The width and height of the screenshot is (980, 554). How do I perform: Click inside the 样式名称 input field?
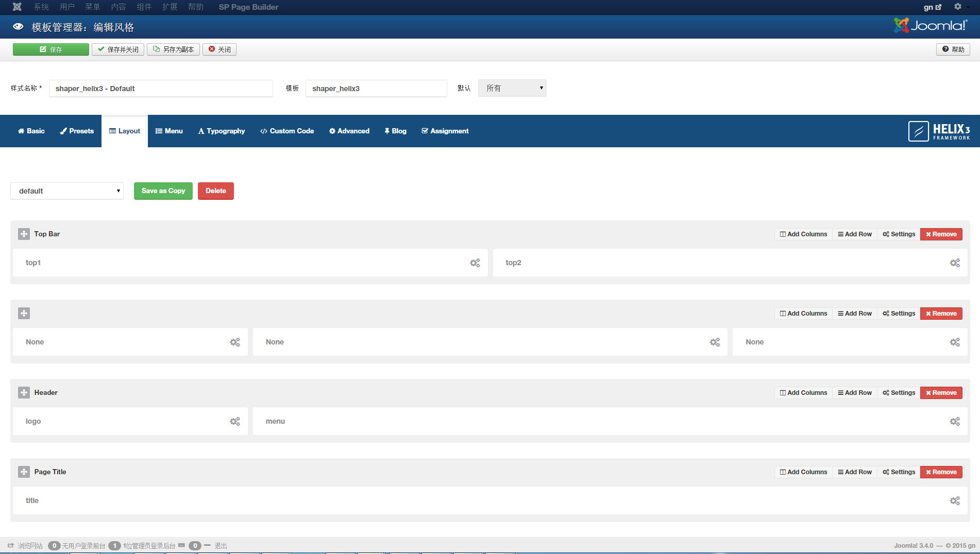160,88
